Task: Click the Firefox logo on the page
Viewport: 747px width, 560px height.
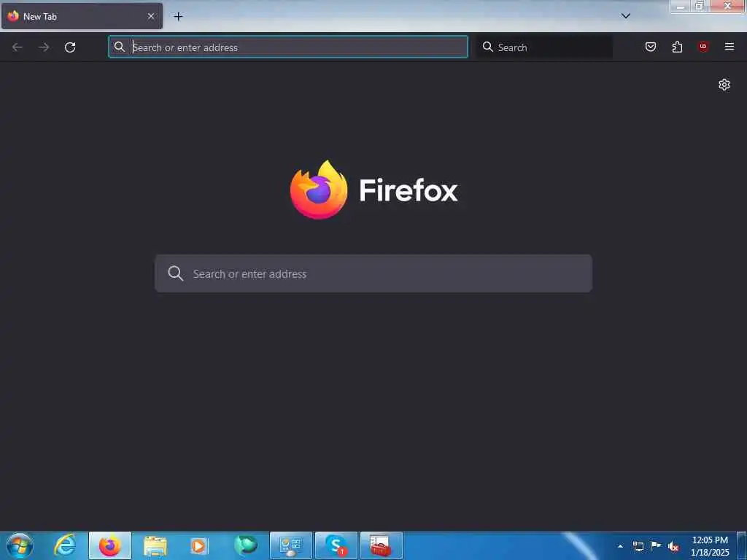Action: coord(319,190)
